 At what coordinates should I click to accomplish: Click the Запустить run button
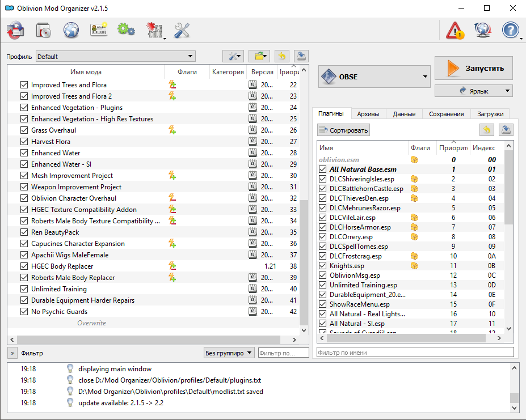point(474,68)
